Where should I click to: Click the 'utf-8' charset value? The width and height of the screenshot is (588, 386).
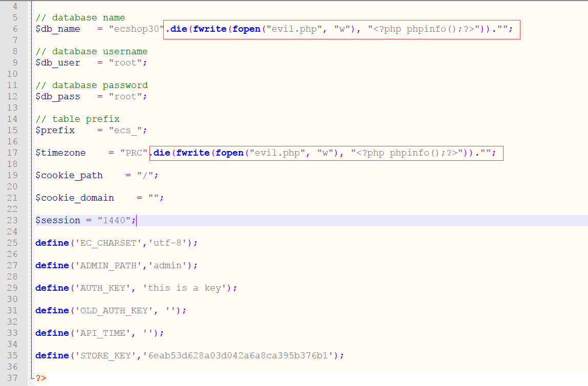pyautogui.click(x=167, y=243)
